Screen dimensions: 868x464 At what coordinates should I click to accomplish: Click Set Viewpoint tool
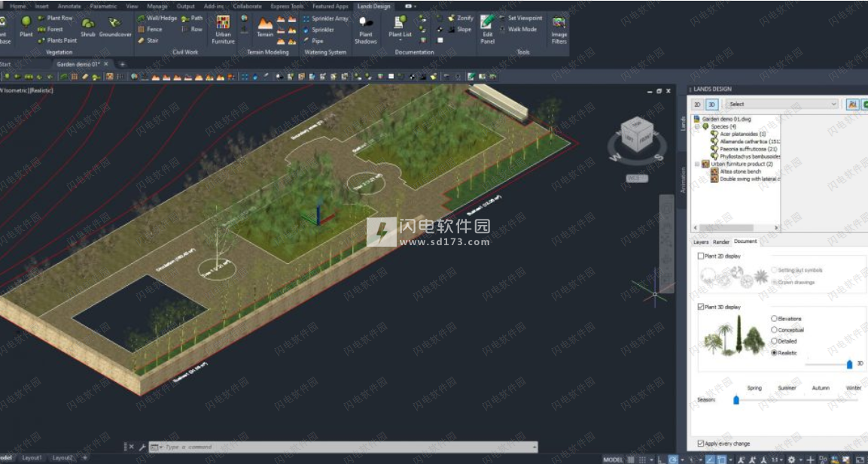(x=520, y=18)
